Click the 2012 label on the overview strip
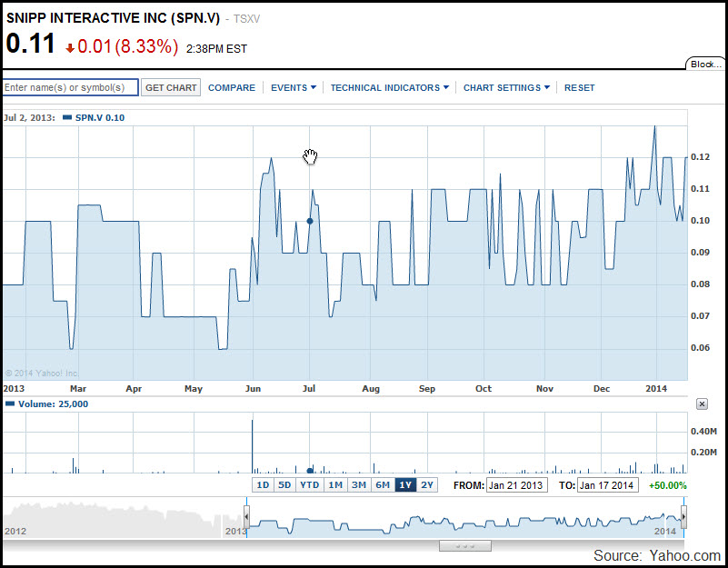 15,532
